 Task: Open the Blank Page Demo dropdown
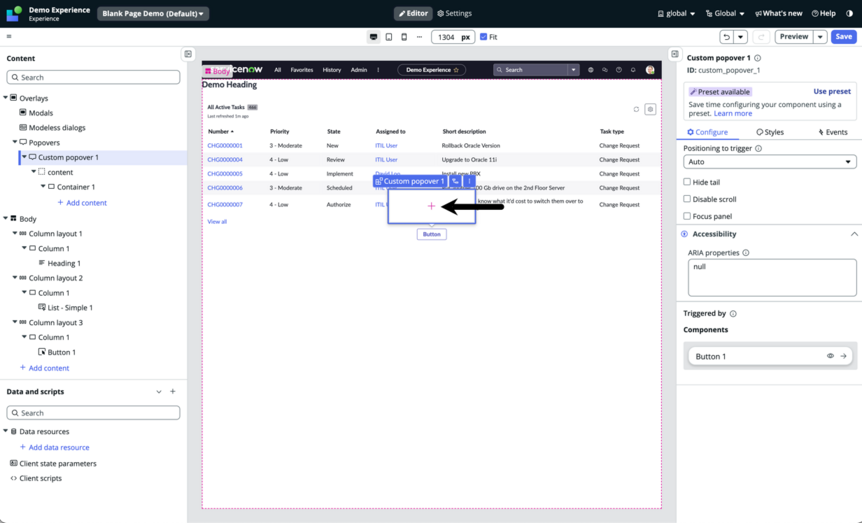[153, 14]
